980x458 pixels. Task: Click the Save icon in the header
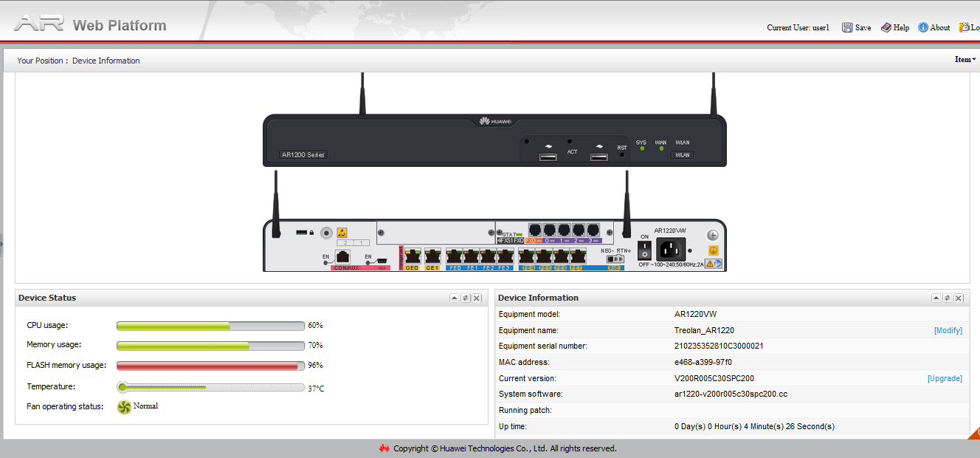coord(847,27)
